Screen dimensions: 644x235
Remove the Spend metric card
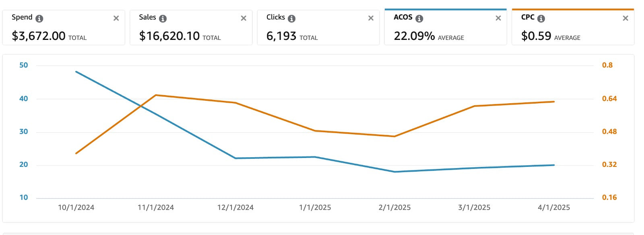(x=116, y=18)
